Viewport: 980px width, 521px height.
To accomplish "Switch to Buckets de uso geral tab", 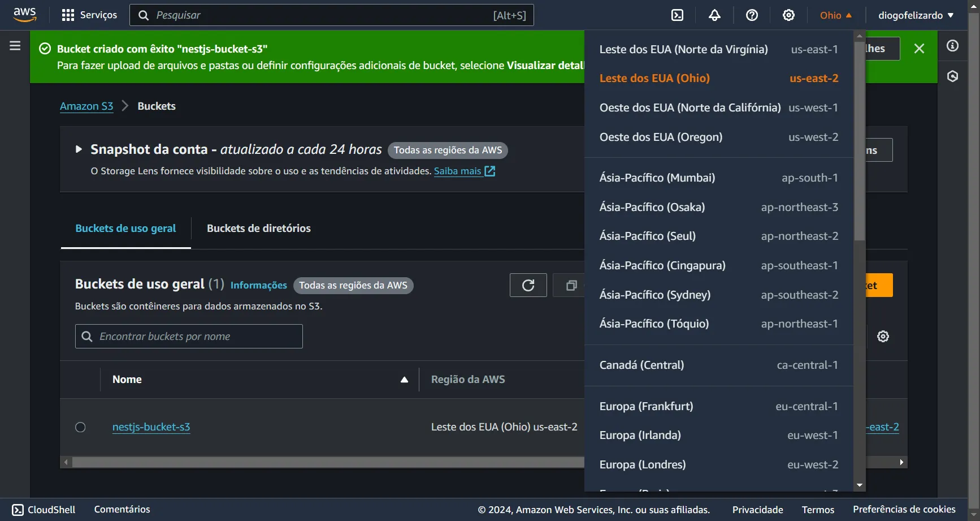I will [125, 229].
